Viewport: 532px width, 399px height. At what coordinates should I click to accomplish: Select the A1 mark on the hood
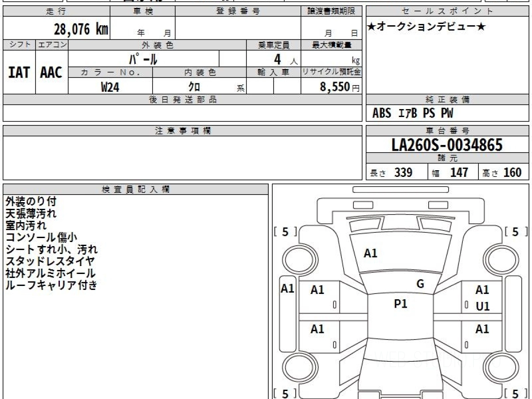(x=371, y=253)
